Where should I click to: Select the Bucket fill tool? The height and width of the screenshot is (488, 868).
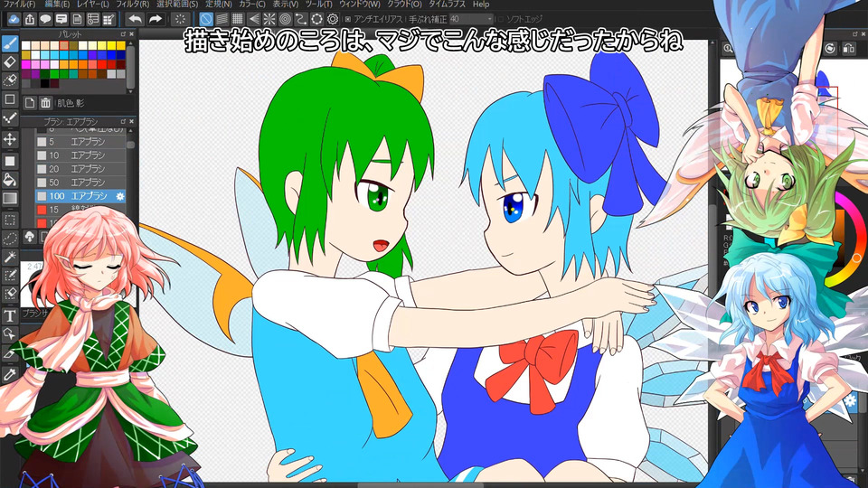(x=10, y=179)
